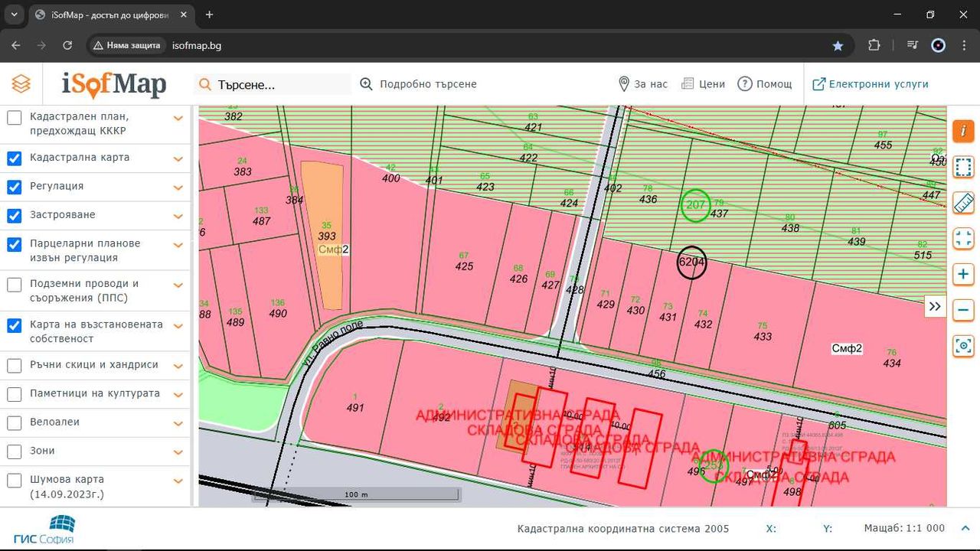This screenshot has height=551, width=980.
Task: Click the iSofMap logo
Action: click(x=114, y=84)
